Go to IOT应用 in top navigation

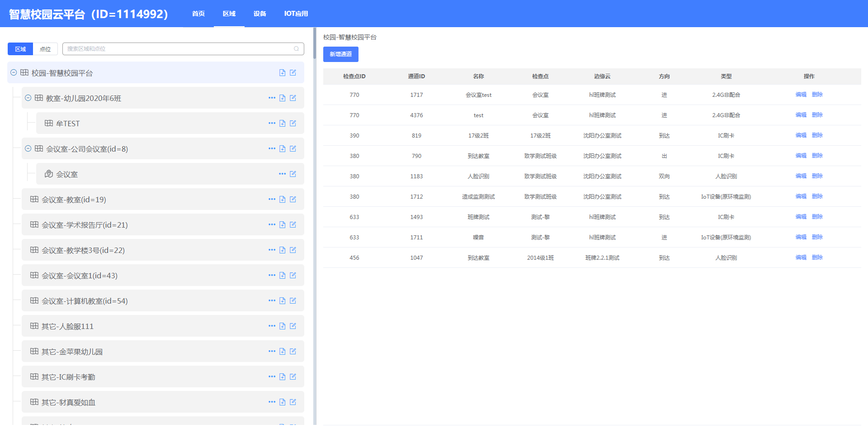point(296,14)
